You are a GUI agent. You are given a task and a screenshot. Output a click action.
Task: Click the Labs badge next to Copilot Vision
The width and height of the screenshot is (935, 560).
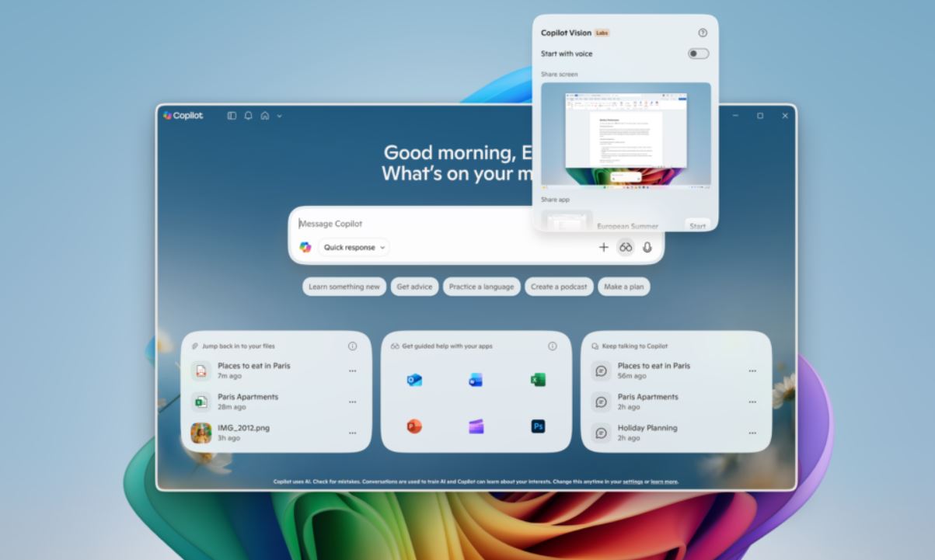pyautogui.click(x=602, y=33)
